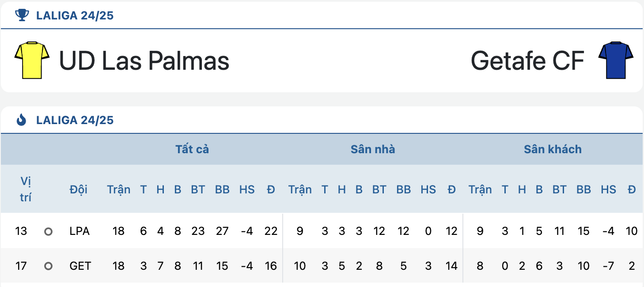Image resolution: width=644 pixels, height=287 pixels.
Task: Click the yellow UD Las Palmas jersey icon
Action: click(32, 60)
